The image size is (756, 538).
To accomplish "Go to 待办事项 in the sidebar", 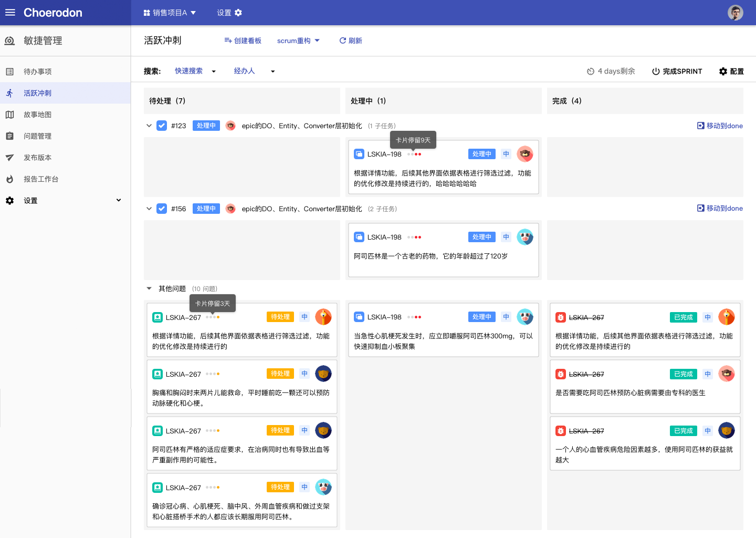I will (x=65, y=71).
